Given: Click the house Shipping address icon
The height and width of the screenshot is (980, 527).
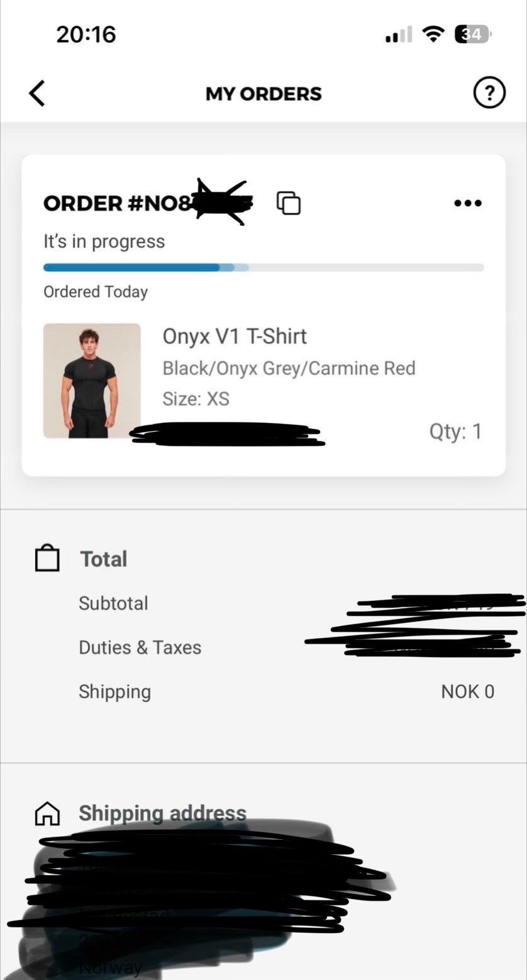Looking at the screenshot, I should tap(47, 813).
